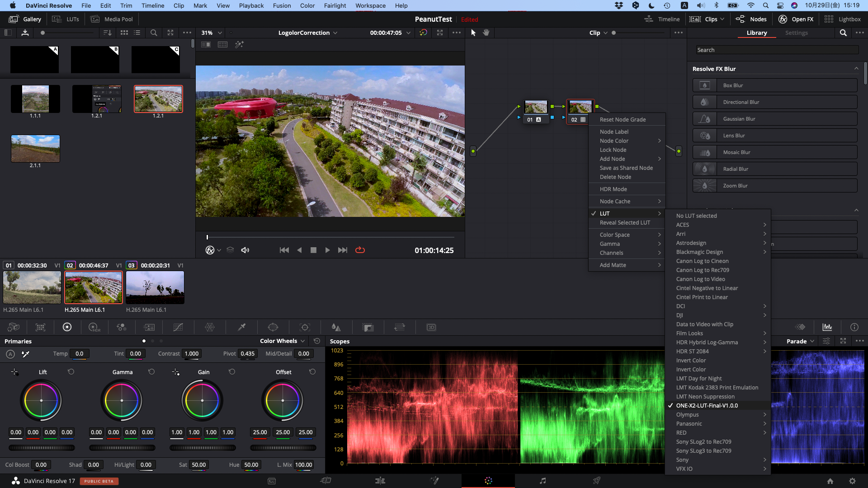The width and height of the screenshot is (868, 488).
Task: Click the viewer playback scrub bar
Action: point(330,237)
